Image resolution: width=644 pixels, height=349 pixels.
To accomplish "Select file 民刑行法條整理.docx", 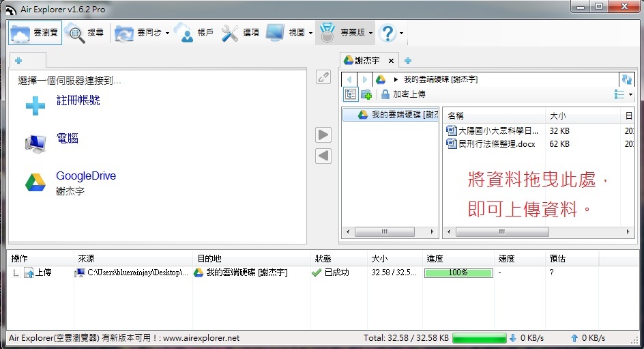I will 491,144.
